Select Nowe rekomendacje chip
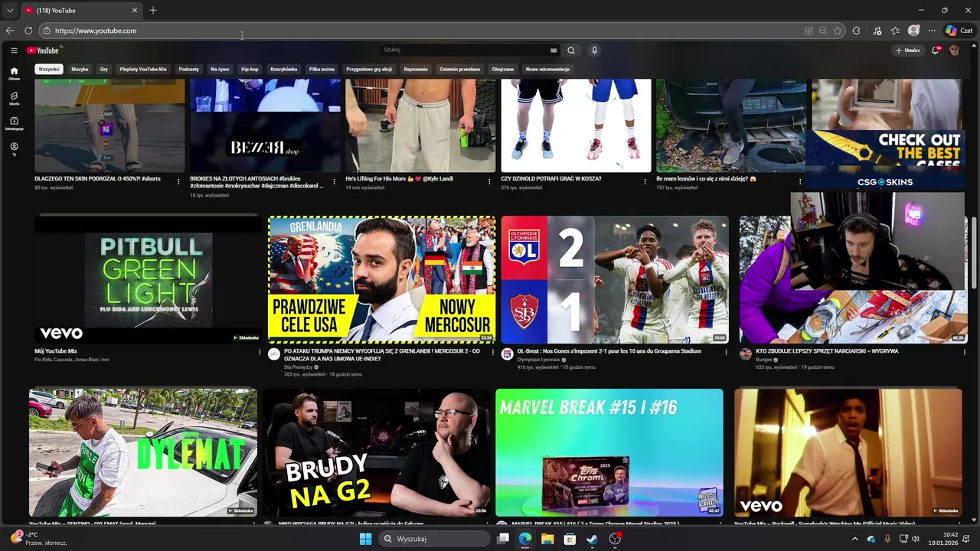 [547, 69]
